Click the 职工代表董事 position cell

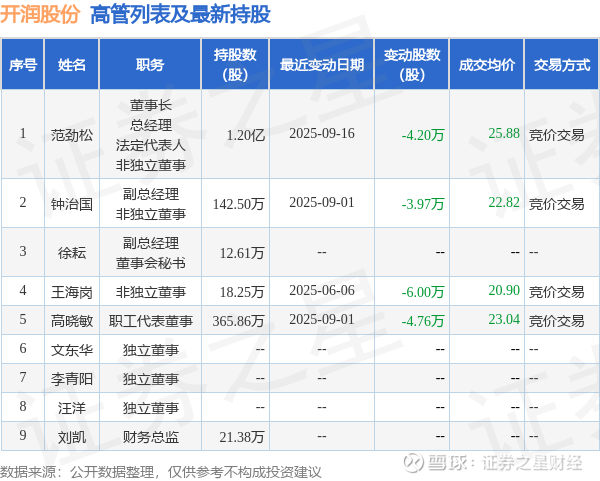[150, 321]
